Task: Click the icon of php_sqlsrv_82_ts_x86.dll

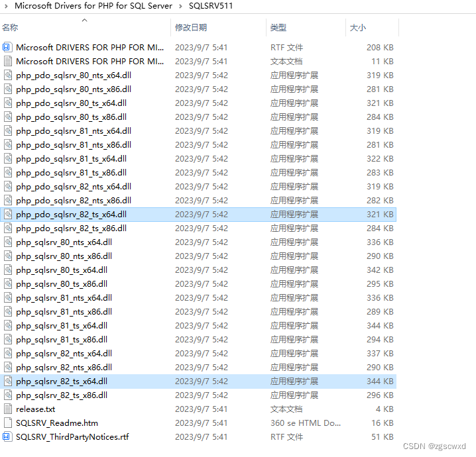Action: click(8, 395)
